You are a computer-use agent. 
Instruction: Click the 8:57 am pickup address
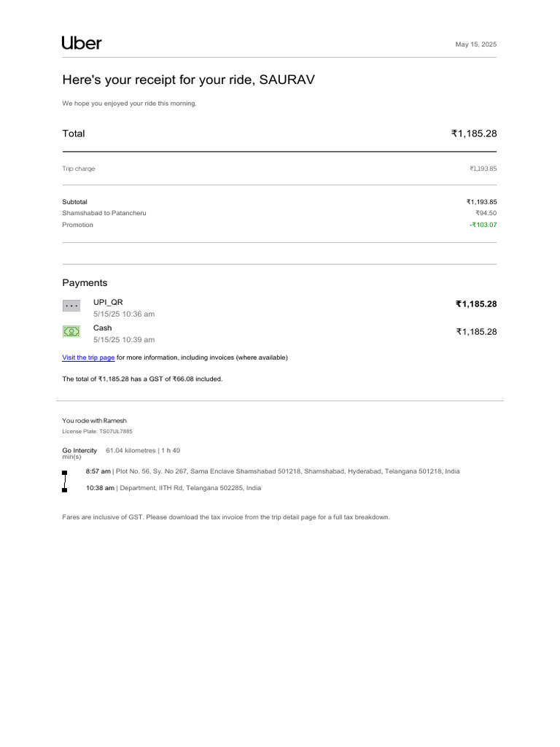pos(273,471)
